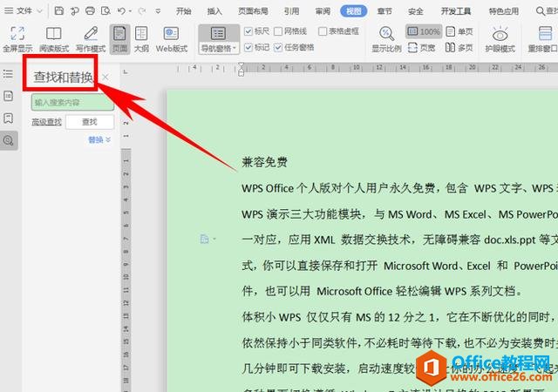Image resolution: width=558 pixels, height=392 pixels.
Task: Turn on 护眼模式 eye protection mode
Action: (x=500, y=38)
